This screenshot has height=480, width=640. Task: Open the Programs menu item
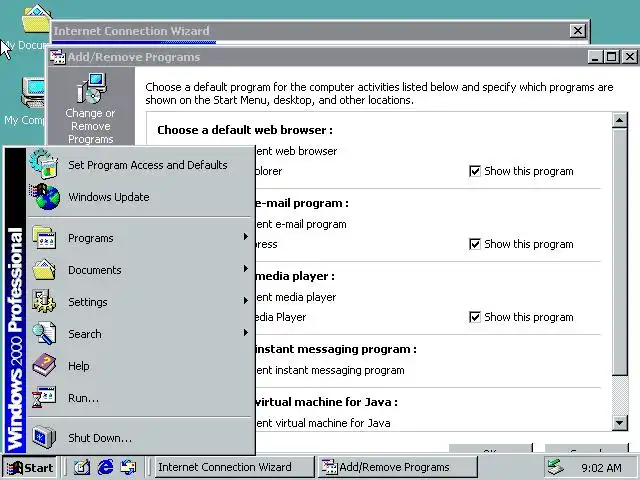[140, 238]
